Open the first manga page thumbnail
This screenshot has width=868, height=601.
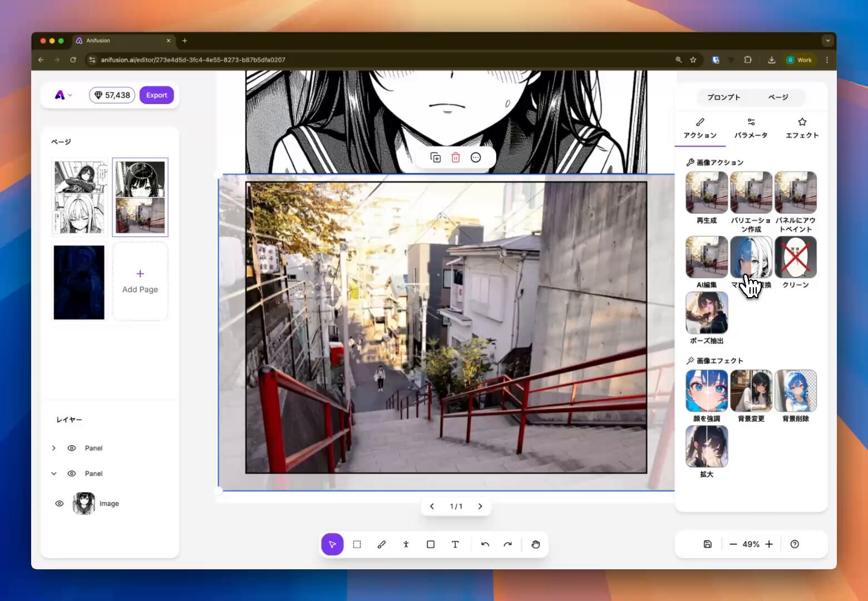pyautogui.click(x=79, y=198)
